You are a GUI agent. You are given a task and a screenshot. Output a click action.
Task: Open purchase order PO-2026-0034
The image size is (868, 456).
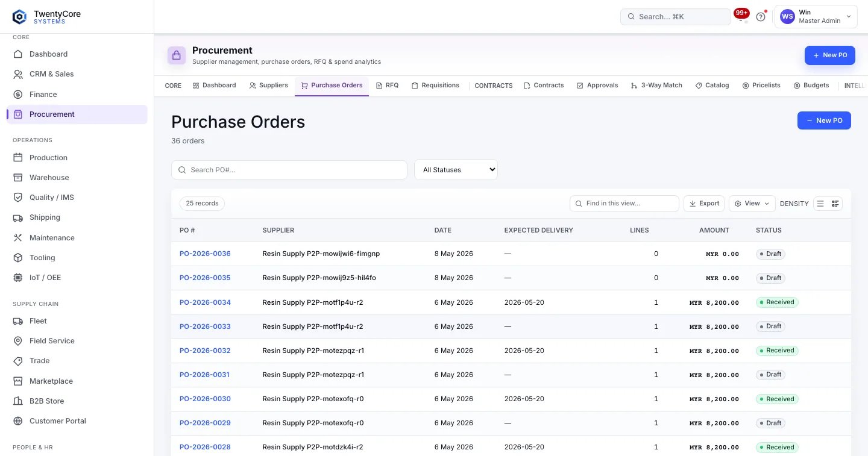205,302
